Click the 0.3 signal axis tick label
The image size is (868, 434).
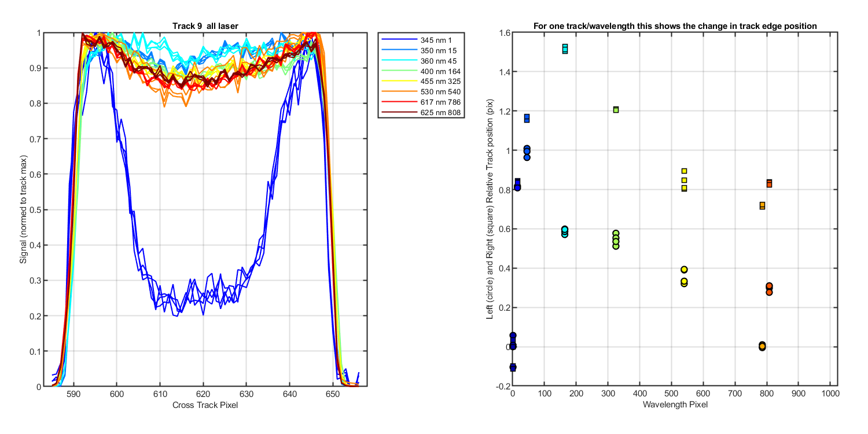pos(35,281)
